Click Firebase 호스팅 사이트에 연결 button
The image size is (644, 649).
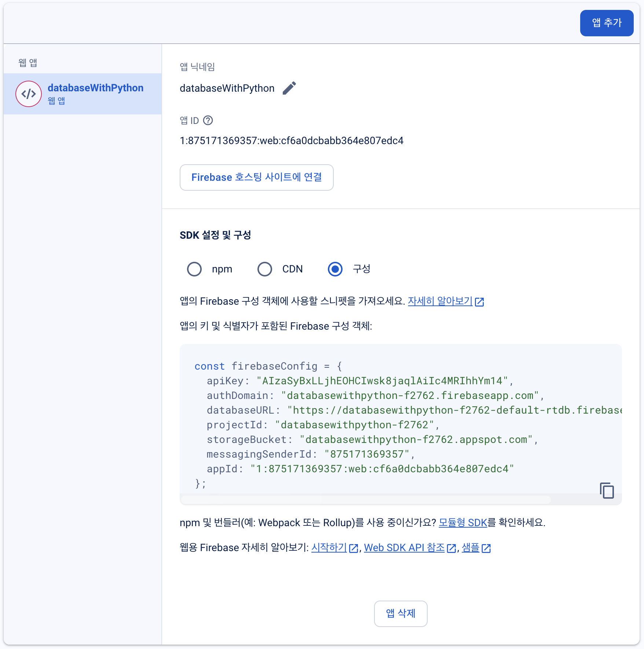click(257, 177)
